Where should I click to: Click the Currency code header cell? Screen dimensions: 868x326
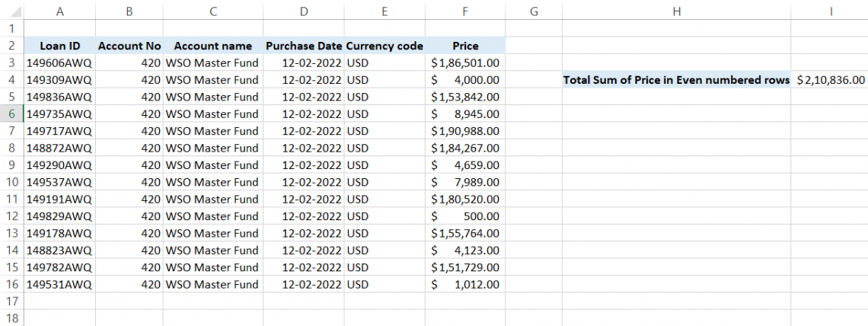click(x=385, y=46)
